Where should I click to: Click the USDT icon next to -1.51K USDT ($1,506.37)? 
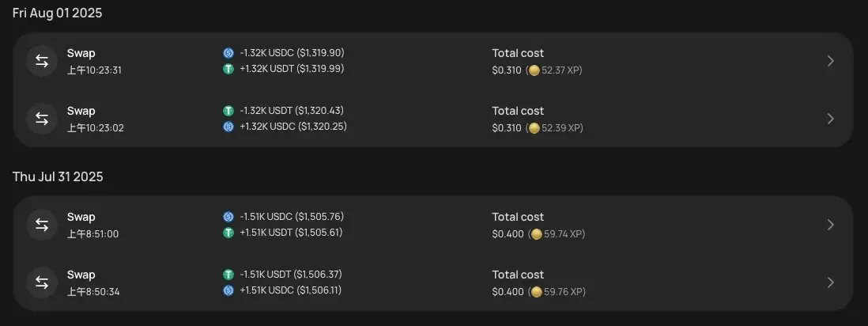(x=228, y=275)
